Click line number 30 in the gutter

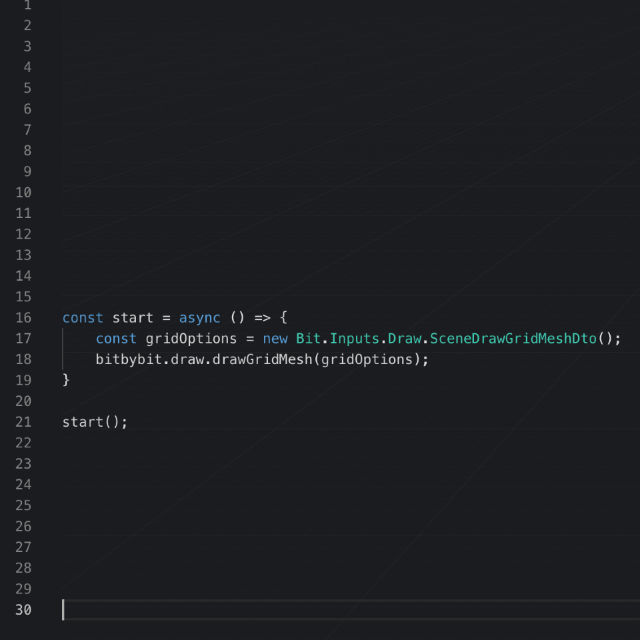(x=23, y=610)
